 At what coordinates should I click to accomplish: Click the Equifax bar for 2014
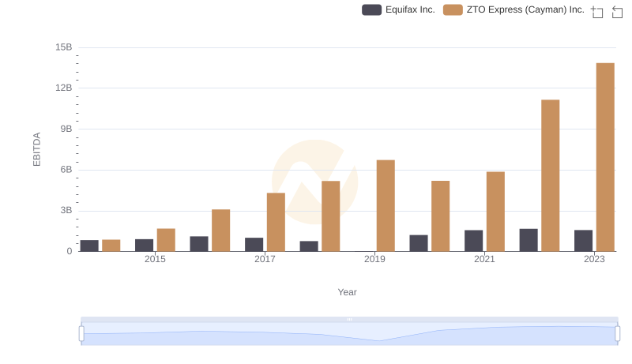(x=89, y=246)
